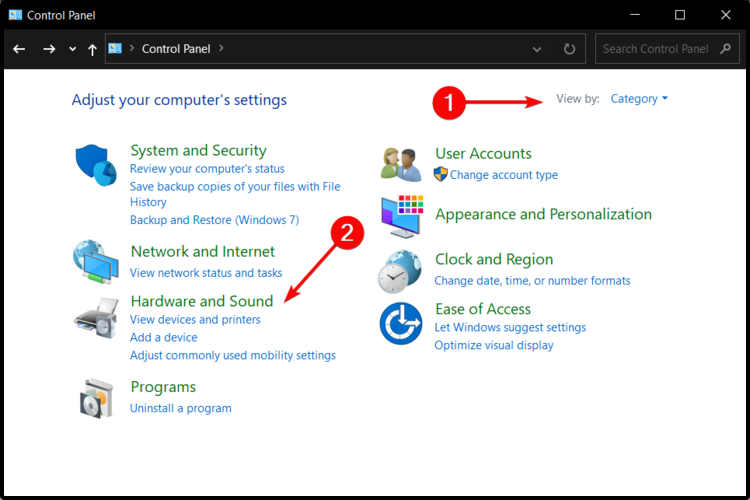Image resolution: width=750 pixels, height=500 pixels.
Task: Click the Control Panel breadcrumb text
Action: [x=176, y=49]
